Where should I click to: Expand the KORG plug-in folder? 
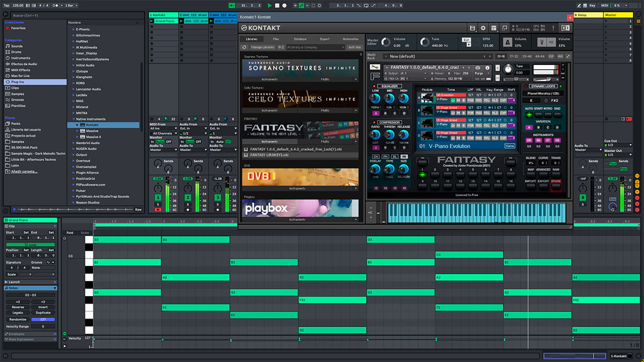(74, 83)
